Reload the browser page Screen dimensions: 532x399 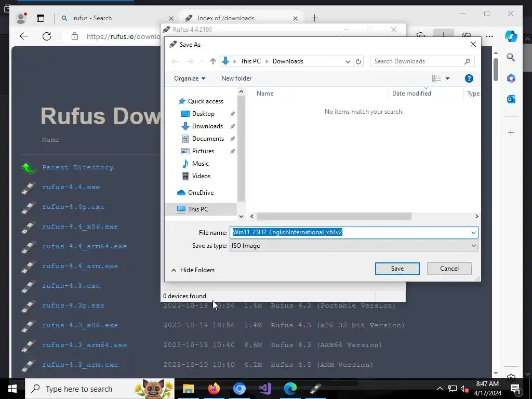[47, 36]
